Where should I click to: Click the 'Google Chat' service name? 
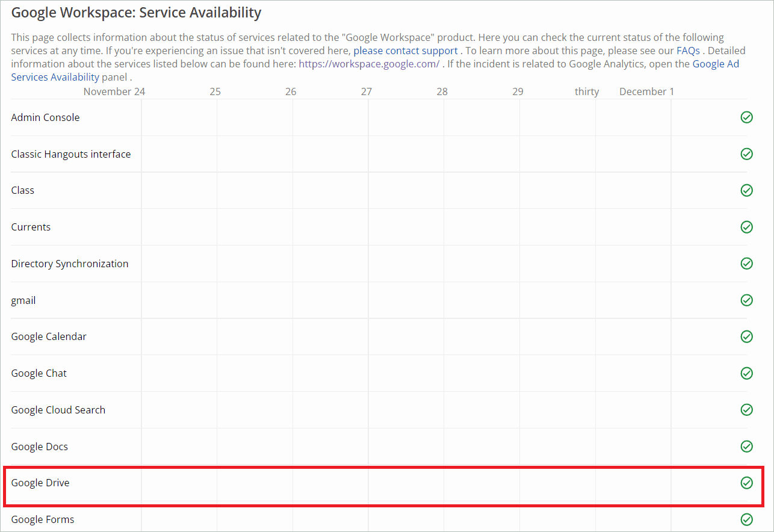pyautogui.click(x=39, y=373)
